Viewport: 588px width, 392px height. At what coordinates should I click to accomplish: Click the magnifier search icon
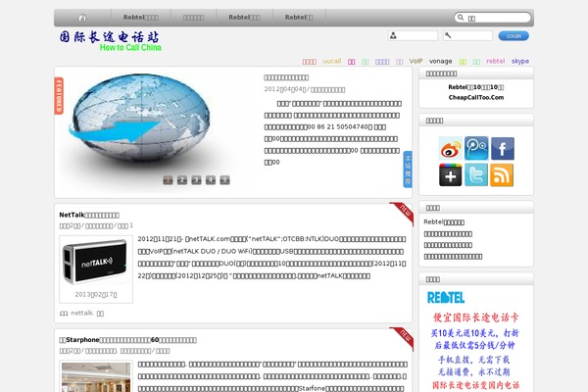461,18
